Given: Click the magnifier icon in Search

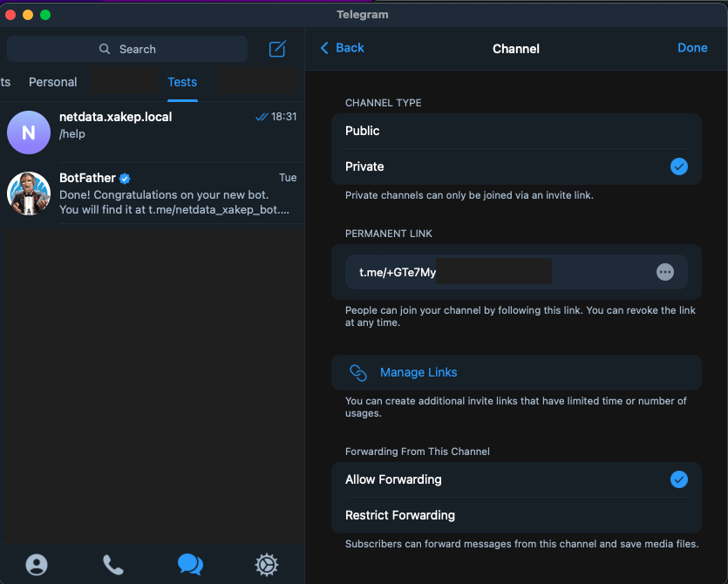Looking at the screenshot, I should click(105, 49).
